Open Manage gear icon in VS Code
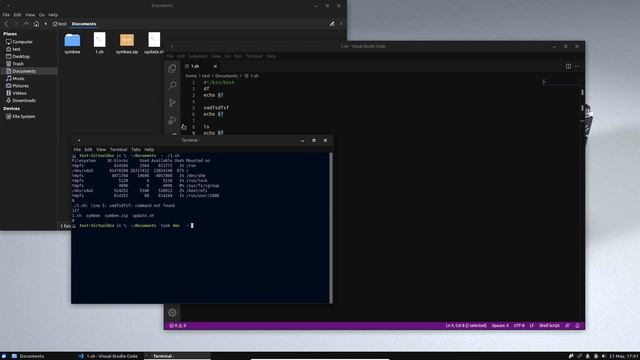The width and height of the screenshot is (640, 360). coord(172,313)
